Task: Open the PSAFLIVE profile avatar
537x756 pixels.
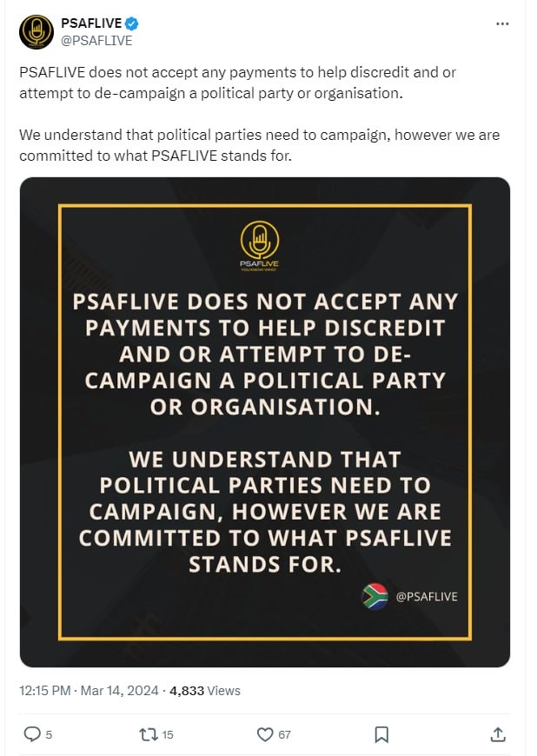Action: coord(36,32)
